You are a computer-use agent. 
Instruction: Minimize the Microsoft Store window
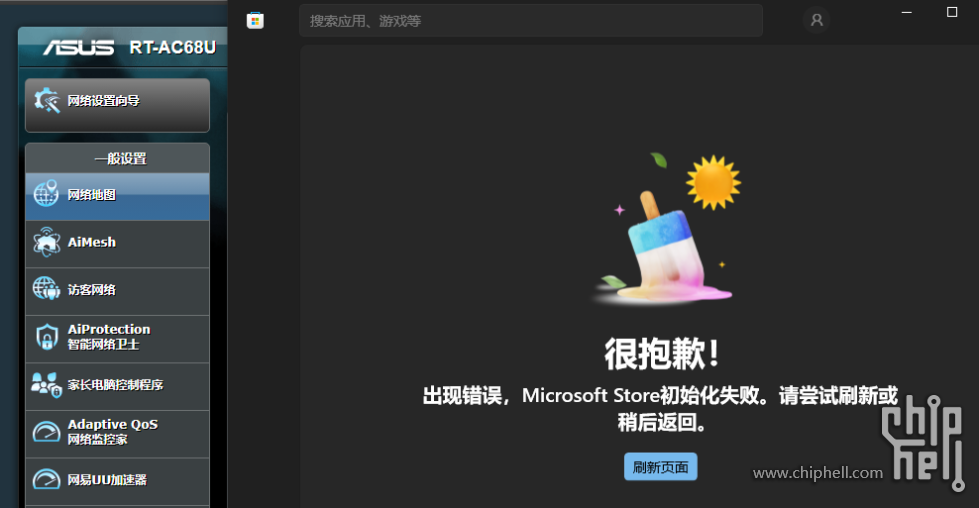click(906, 12)
